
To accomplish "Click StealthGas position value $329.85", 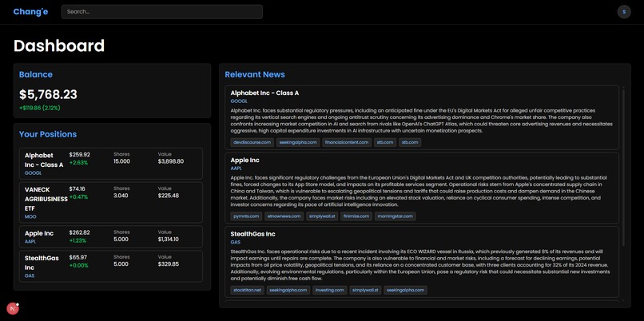I will click(169, 264).
